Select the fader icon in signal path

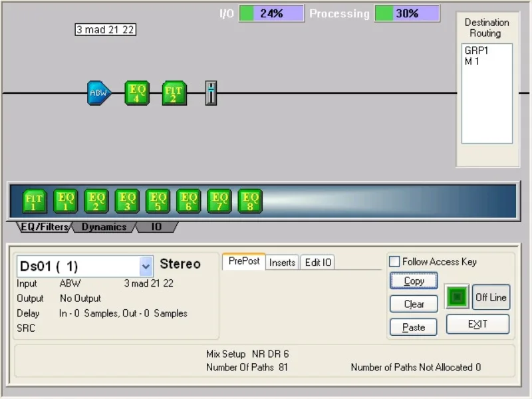(211, 93)
